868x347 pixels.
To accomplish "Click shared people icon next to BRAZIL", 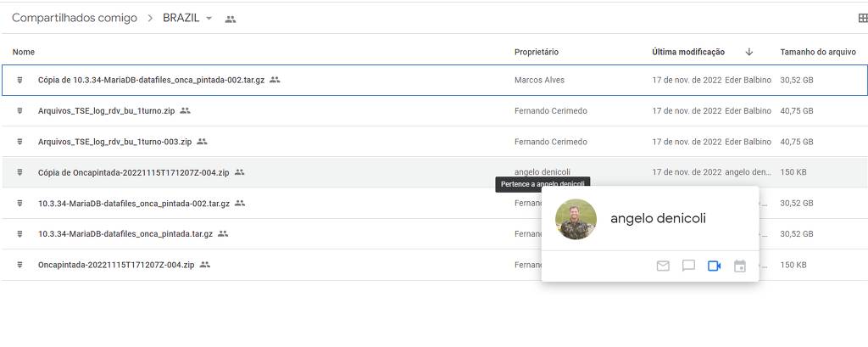I will pos(231,20).
